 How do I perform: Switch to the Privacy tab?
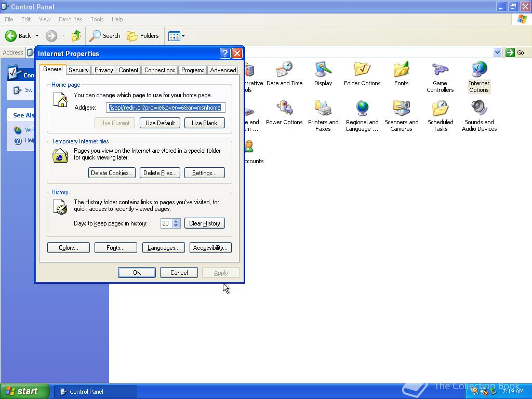point(103,70)
